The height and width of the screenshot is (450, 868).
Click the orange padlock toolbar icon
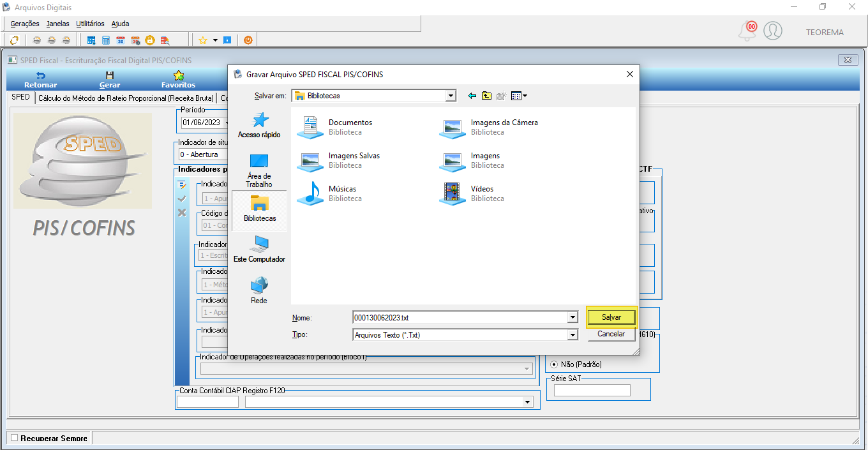pyautogui.click(x=150, y=40)
